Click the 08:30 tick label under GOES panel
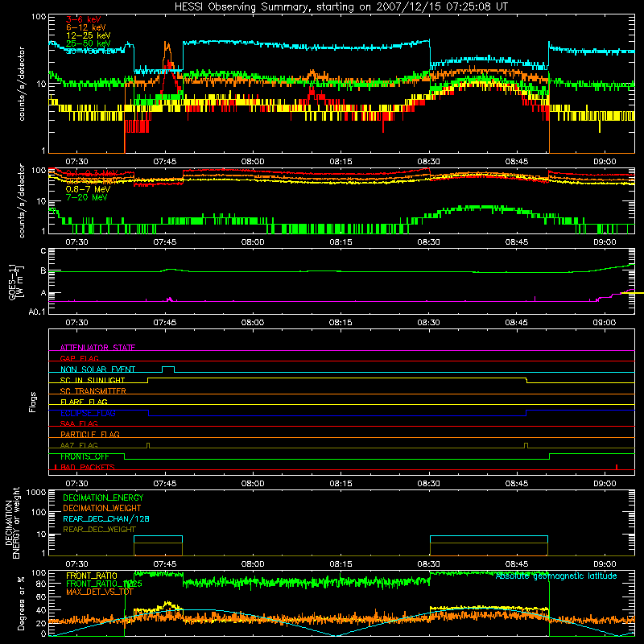 coord(428,322)
